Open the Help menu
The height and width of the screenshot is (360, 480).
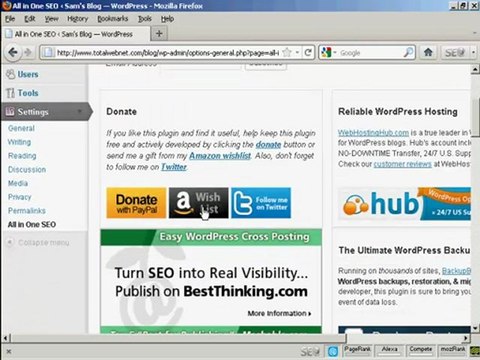click(167, 19)
